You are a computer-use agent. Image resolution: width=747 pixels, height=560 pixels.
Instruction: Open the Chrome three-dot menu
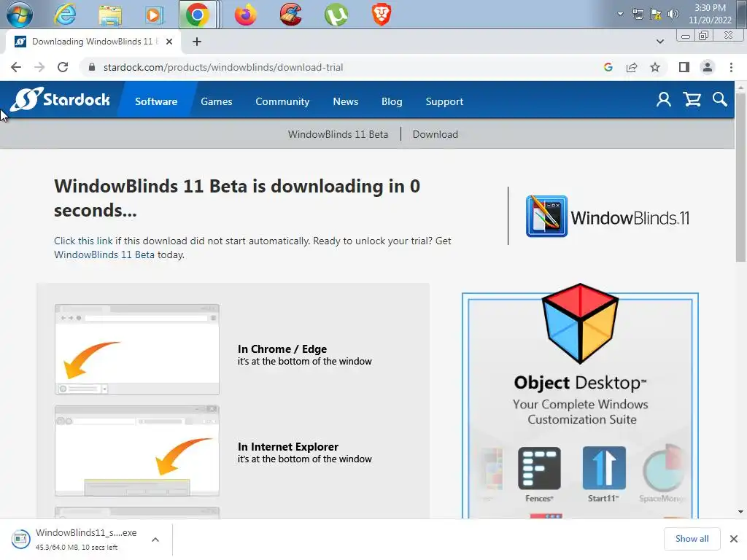(731, 67)
